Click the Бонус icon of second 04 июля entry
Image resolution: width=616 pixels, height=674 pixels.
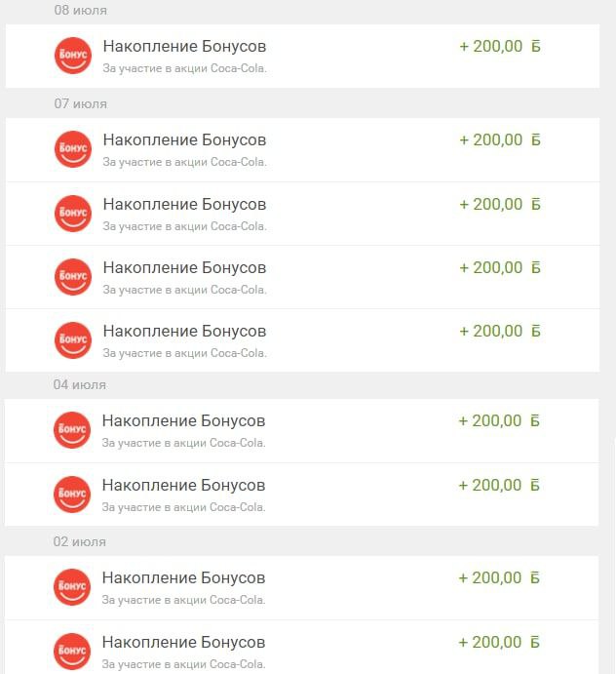pos(72,494)
